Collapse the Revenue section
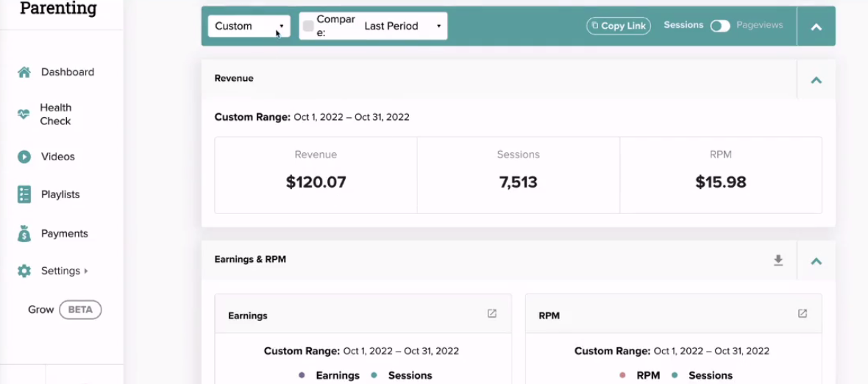Image resolution: width=868 pixels, height=384 pixels. (816, 79)
